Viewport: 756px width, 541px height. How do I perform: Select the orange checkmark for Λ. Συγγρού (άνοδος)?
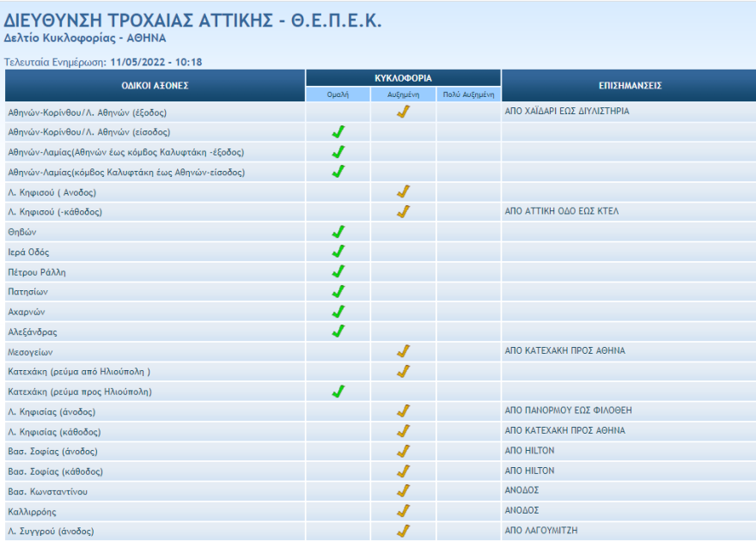(403, 531)
